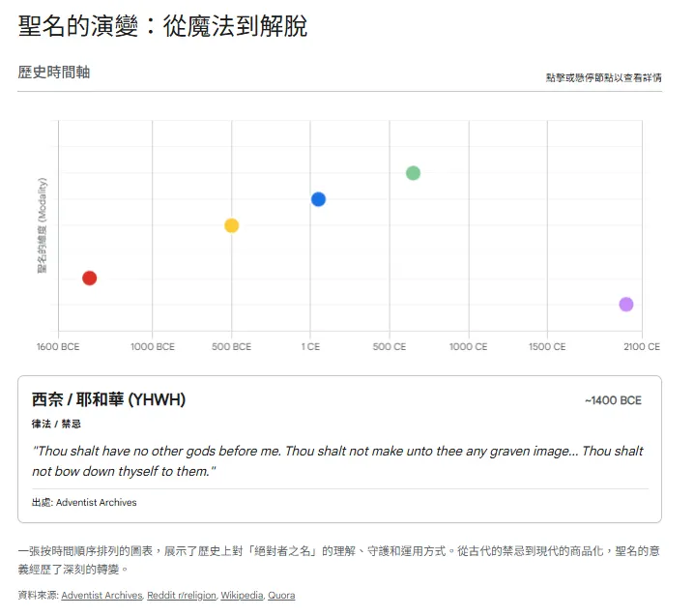Screen dimensions: 694x616
Task: Select the blue node near 1 CE
Action: click(318, 199)
